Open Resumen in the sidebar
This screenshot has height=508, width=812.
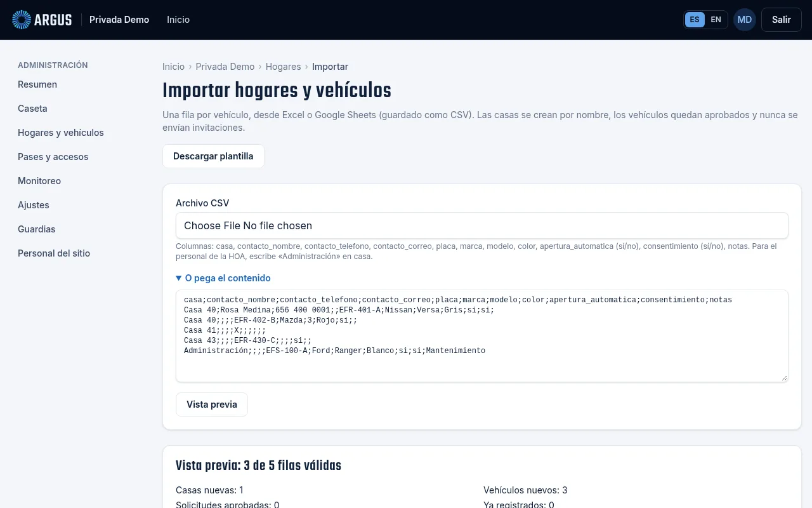pos(37,84)
